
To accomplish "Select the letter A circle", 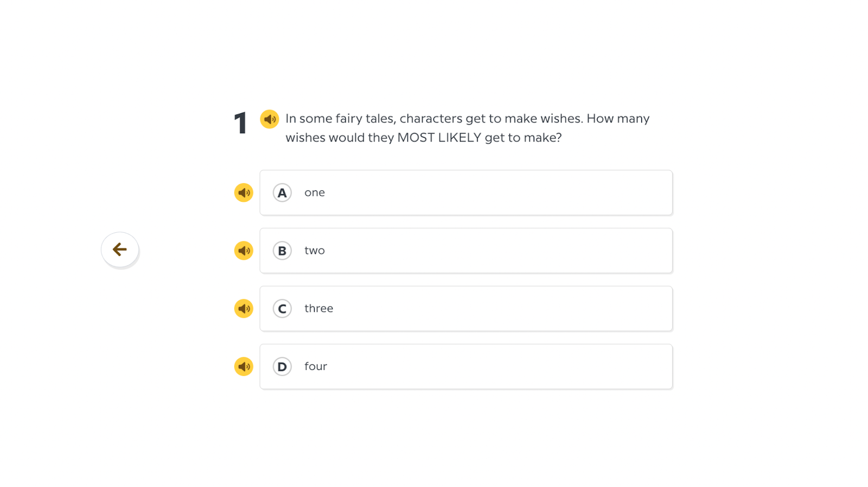I will point(282,193).
